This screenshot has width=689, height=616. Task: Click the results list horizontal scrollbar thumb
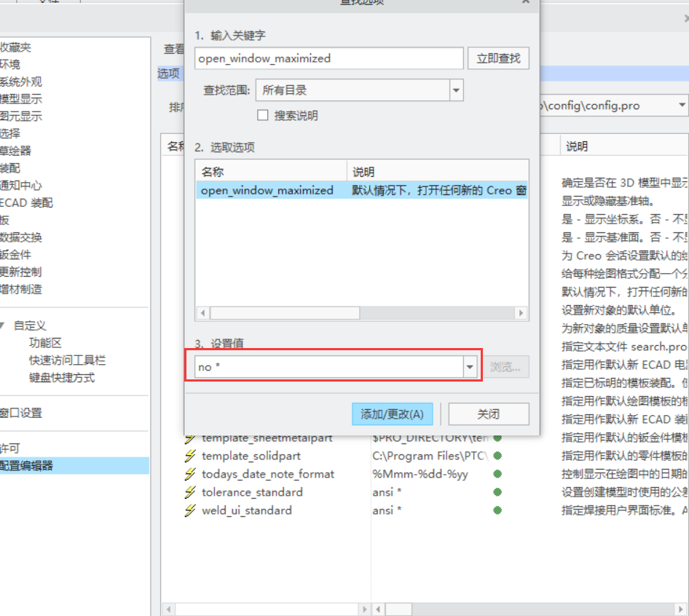(x=285, y=313)
